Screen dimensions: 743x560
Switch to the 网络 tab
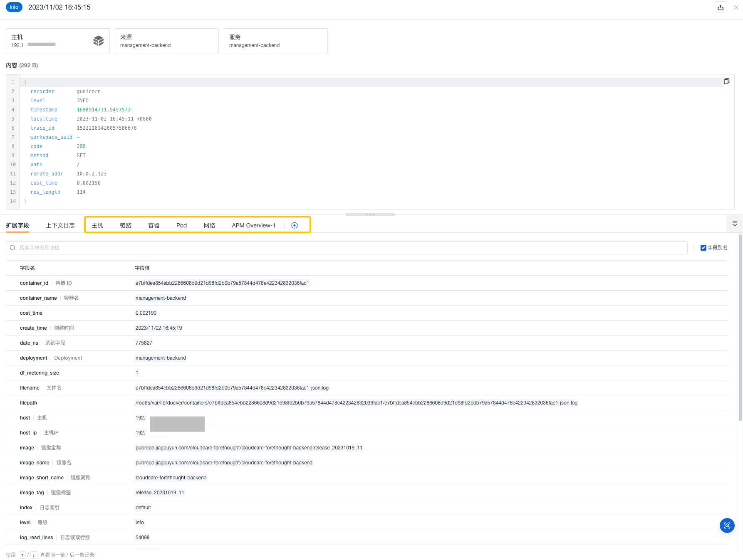209,225
